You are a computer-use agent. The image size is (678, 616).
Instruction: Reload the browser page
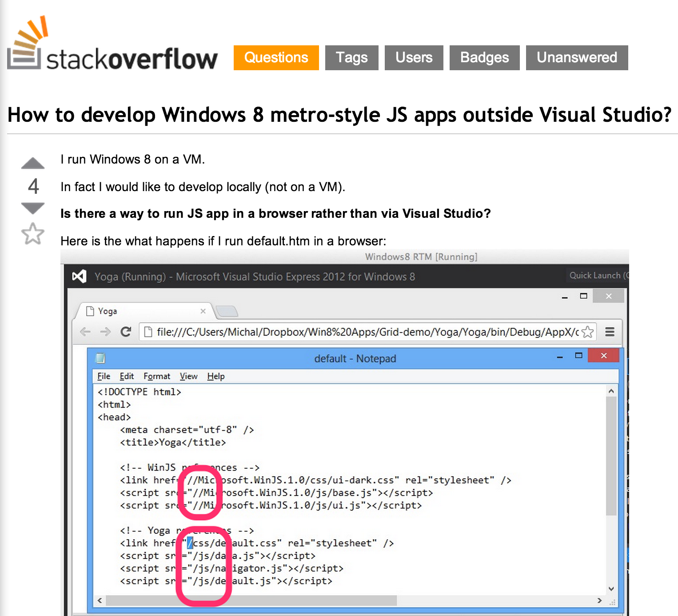(126, 332)
